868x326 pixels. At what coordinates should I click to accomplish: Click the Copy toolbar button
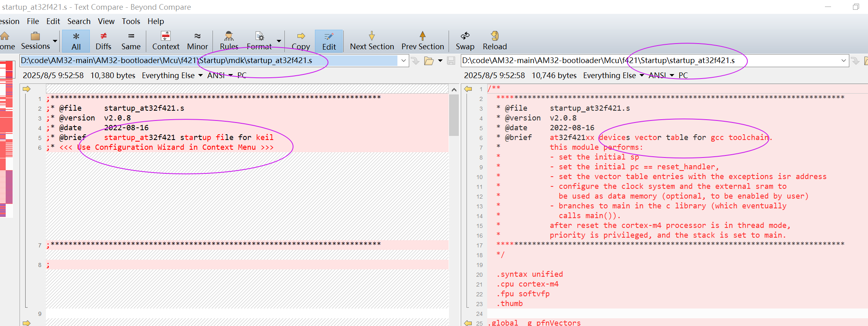[301, 41]
